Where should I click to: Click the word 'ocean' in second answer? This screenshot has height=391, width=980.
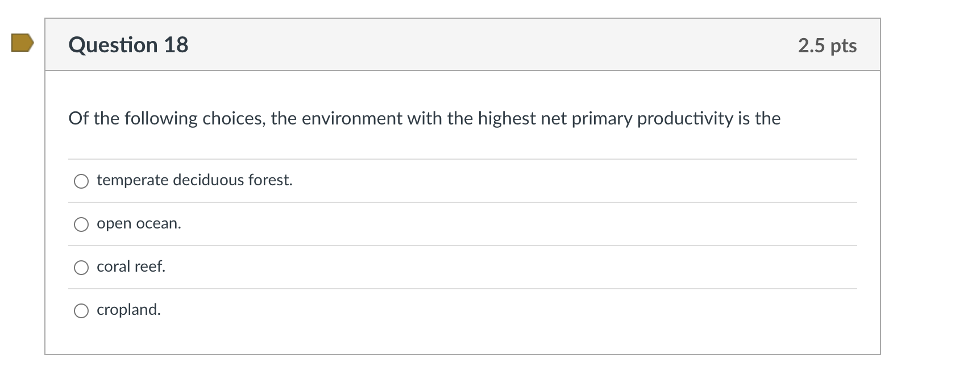pyautogui.click(x=157, y=223)
